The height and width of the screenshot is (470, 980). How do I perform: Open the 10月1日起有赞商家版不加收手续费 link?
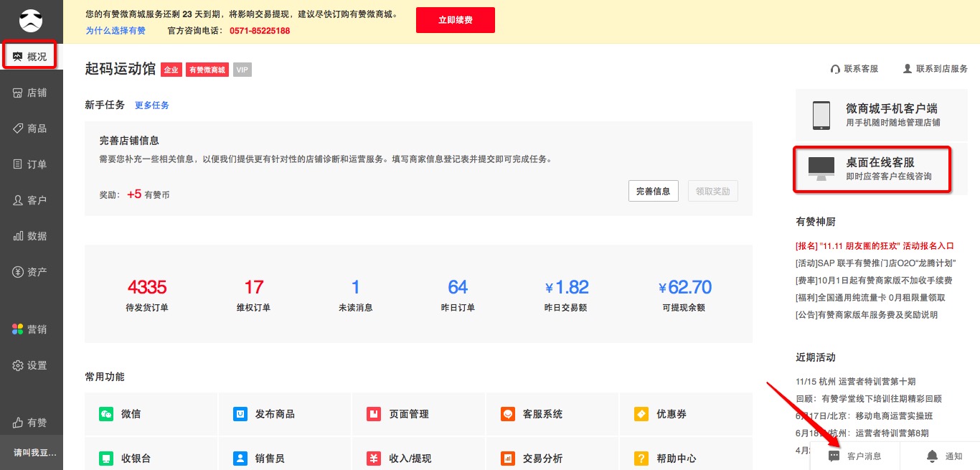point(874,280)
